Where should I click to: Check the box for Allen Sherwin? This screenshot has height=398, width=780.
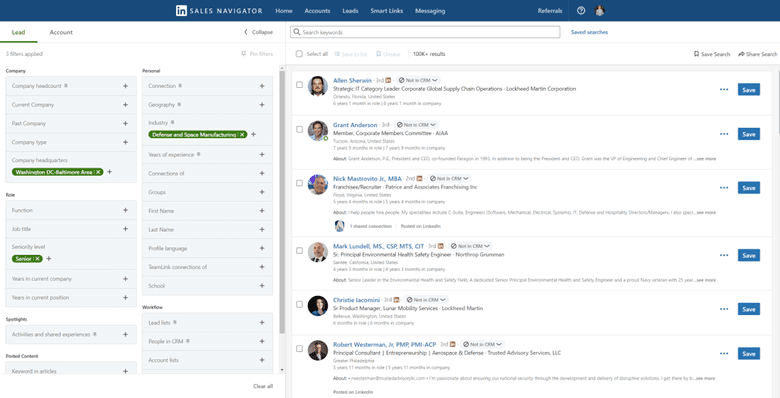click(299, 85)
